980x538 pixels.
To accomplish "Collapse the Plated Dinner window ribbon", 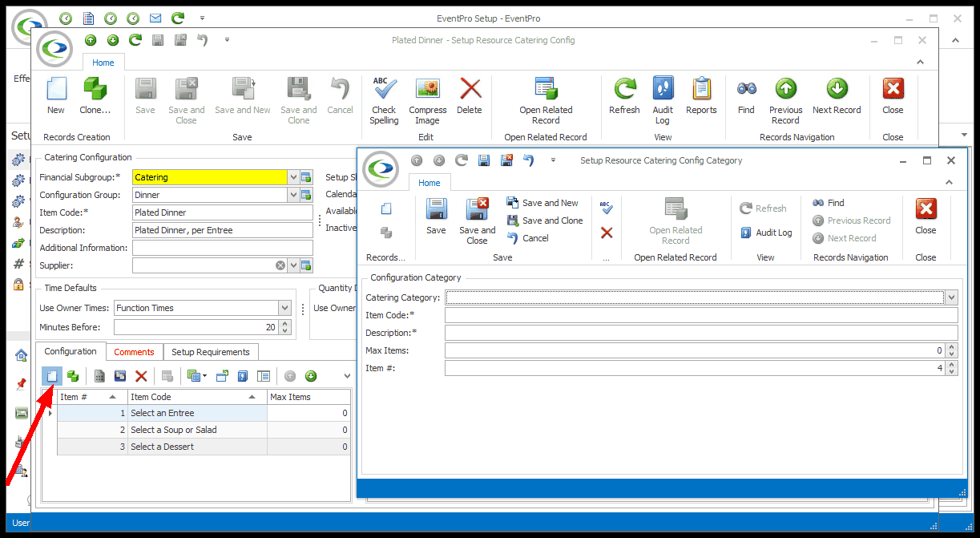I will pyautogui.click(x=920, y=63).
